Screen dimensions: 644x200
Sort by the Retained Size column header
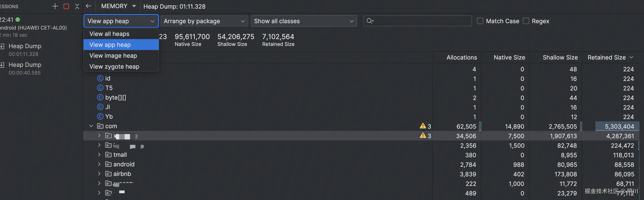tap(607, 57)
